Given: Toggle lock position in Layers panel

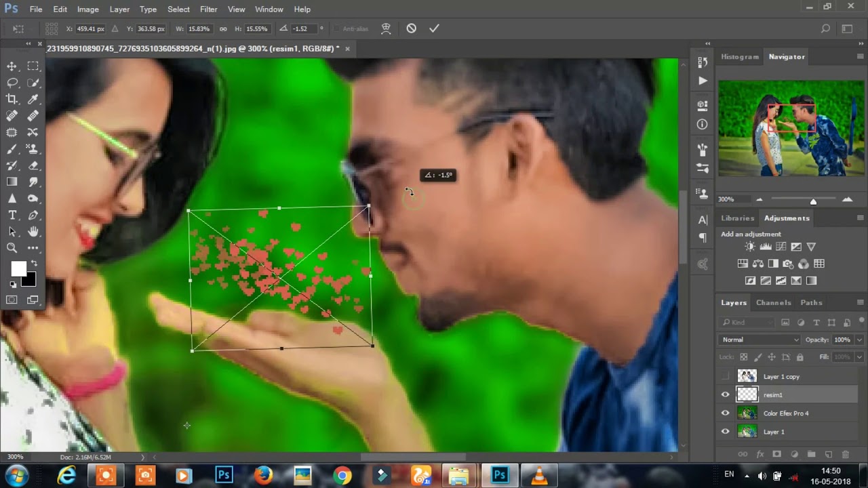Looking at the screenshot, I should point(772,357).
